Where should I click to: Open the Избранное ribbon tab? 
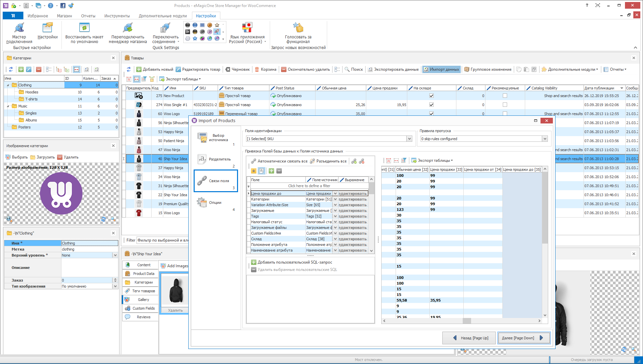(38, 16)
